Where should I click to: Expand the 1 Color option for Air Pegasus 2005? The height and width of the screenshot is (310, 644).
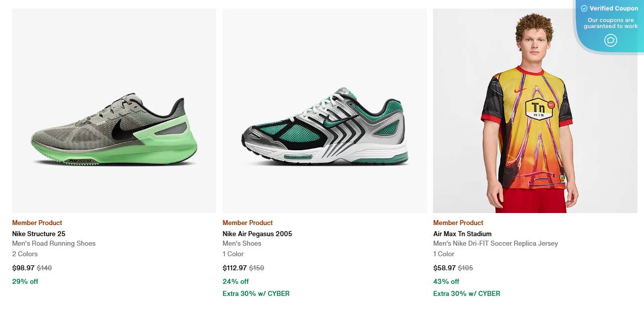[233, 254]
